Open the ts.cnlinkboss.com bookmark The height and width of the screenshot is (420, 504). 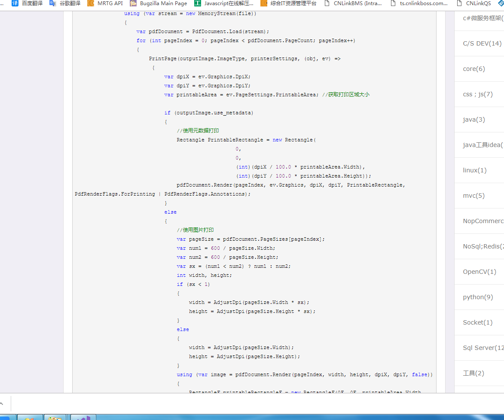pos(419,3)
